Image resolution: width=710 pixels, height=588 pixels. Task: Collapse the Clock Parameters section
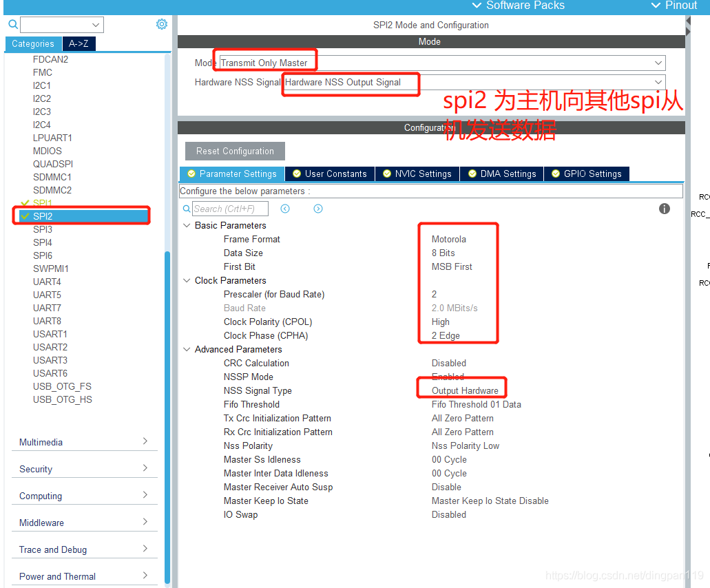[186, 280]
